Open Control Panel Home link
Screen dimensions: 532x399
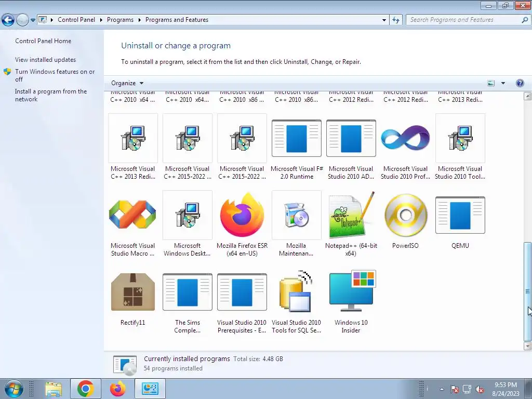[x=43, y=41]
